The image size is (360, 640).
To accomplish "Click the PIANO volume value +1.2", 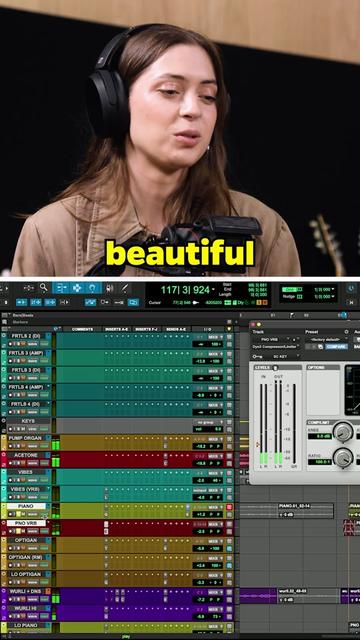I will tap(201, 514).
